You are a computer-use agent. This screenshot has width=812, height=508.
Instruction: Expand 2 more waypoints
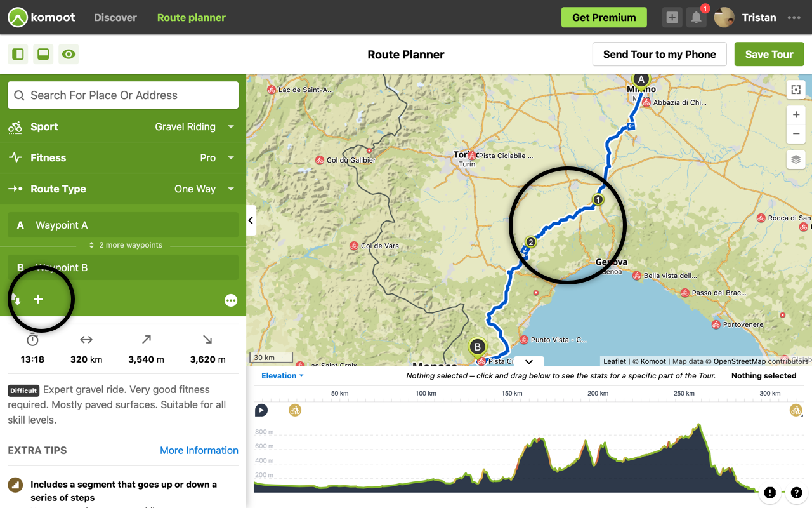(126, 245)
